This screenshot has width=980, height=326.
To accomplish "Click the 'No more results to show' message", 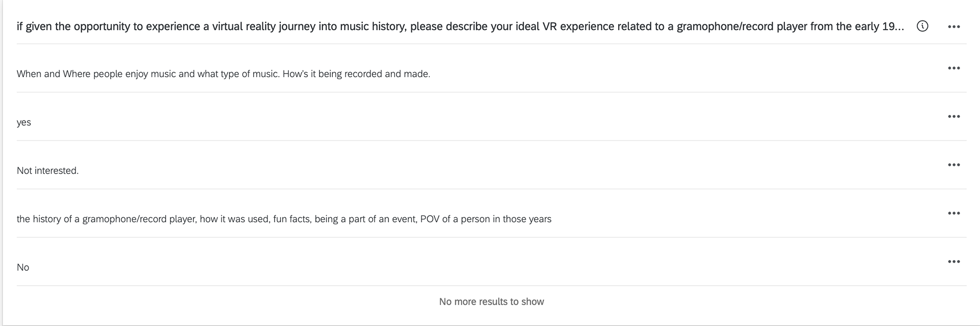I will (x=492, y=301).
